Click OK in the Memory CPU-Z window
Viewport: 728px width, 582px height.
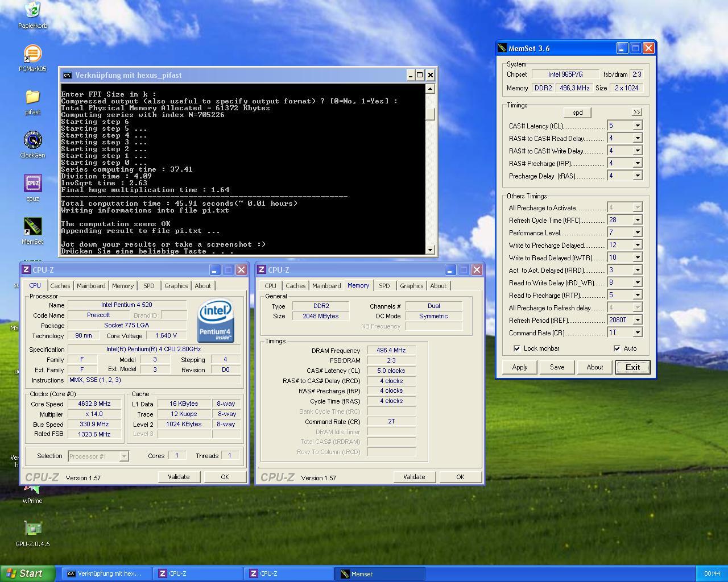(460, 477)
